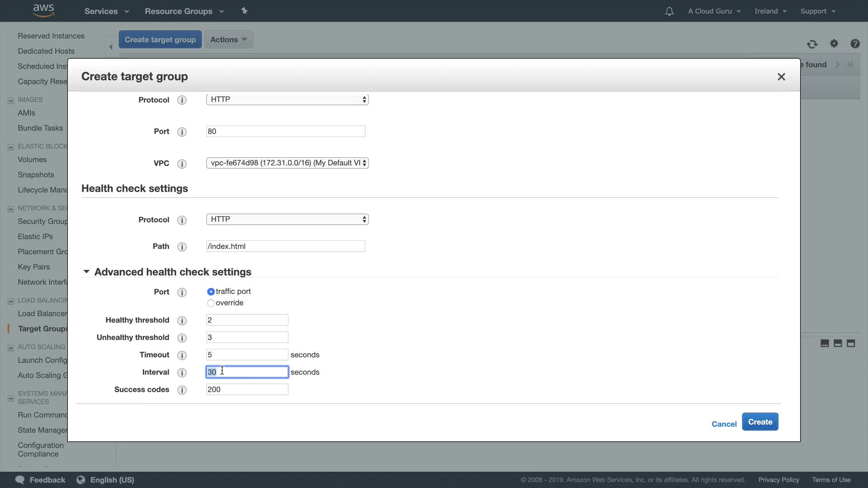The width and height of the screenshot is (868, 488).
Task: Click info icon next to Interval
Action: [x=182, y=372]
